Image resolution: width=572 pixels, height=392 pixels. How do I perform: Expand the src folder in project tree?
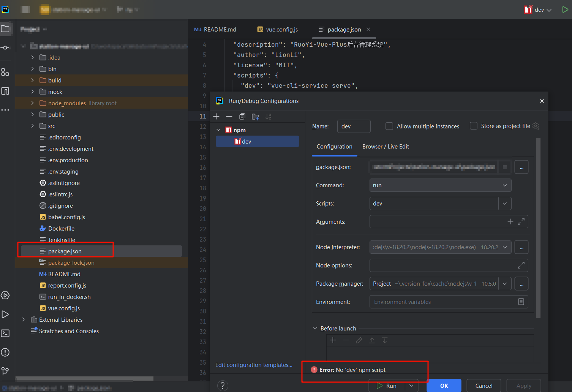[33, 126]
